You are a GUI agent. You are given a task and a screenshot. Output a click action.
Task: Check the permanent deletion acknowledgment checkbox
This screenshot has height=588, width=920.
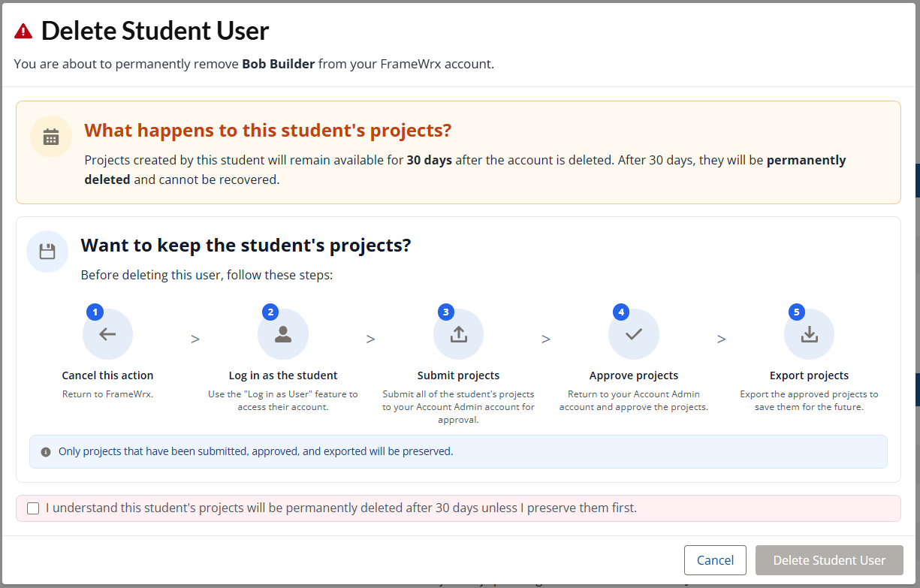[33, 508]
